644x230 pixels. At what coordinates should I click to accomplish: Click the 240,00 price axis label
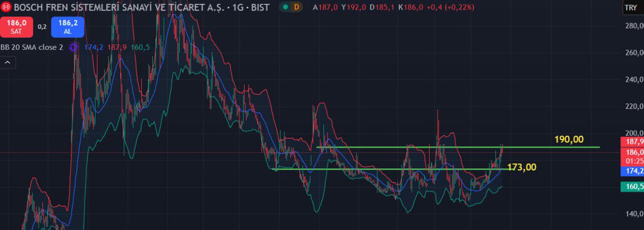634,80
